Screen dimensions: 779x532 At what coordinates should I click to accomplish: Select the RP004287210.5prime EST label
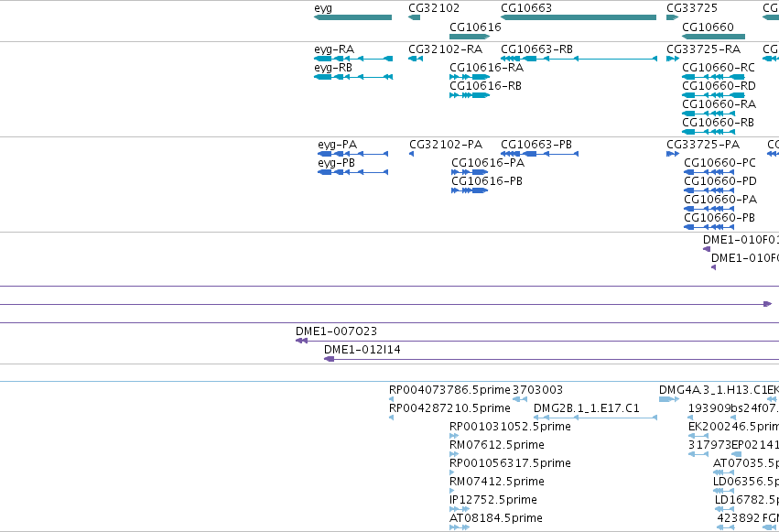click(x=449, y=408)
